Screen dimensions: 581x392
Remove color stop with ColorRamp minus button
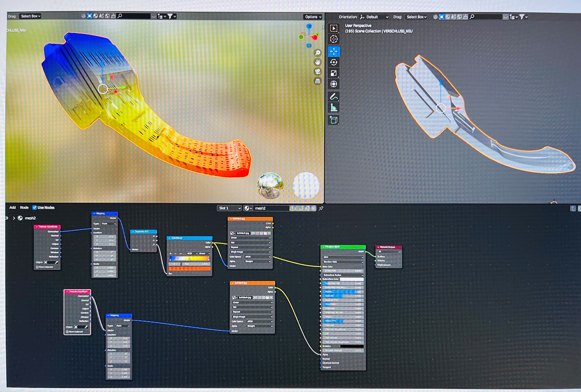pyautogui.click(x=175, y=254)
